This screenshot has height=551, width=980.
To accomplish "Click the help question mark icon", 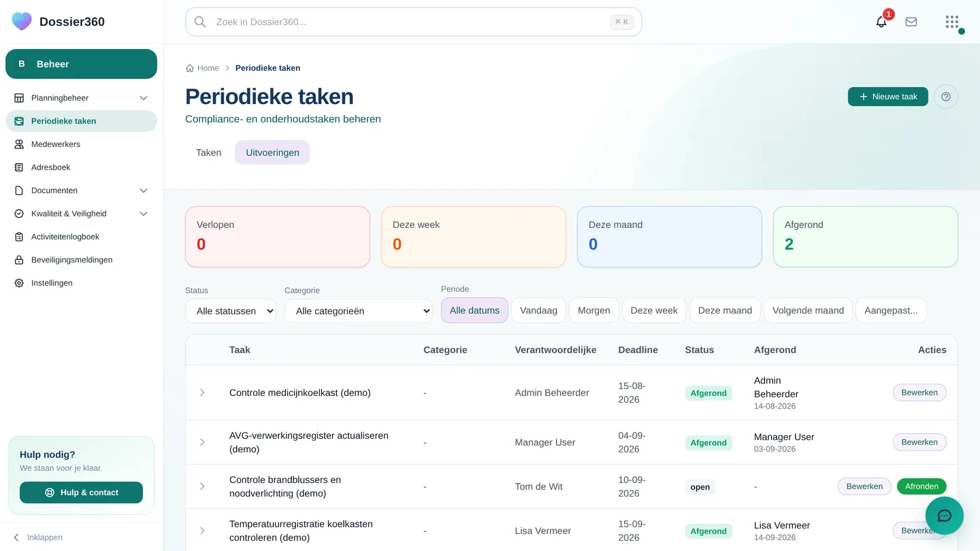I will [946, 97].
